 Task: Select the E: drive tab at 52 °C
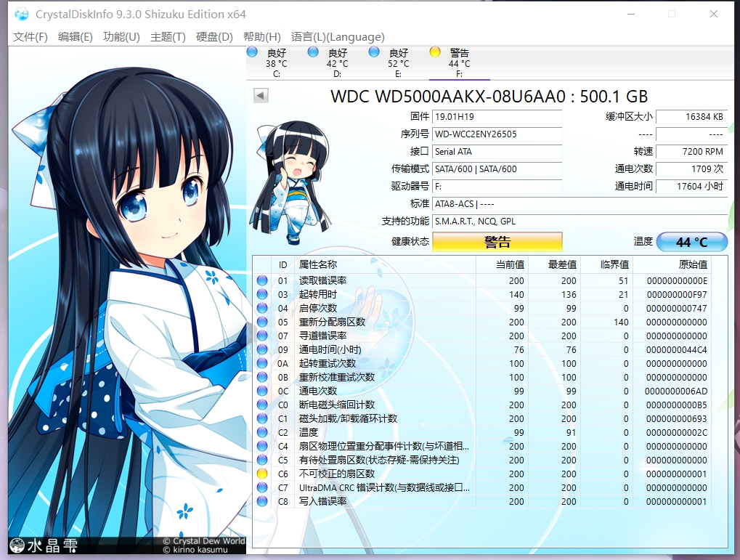coord(398,62)
